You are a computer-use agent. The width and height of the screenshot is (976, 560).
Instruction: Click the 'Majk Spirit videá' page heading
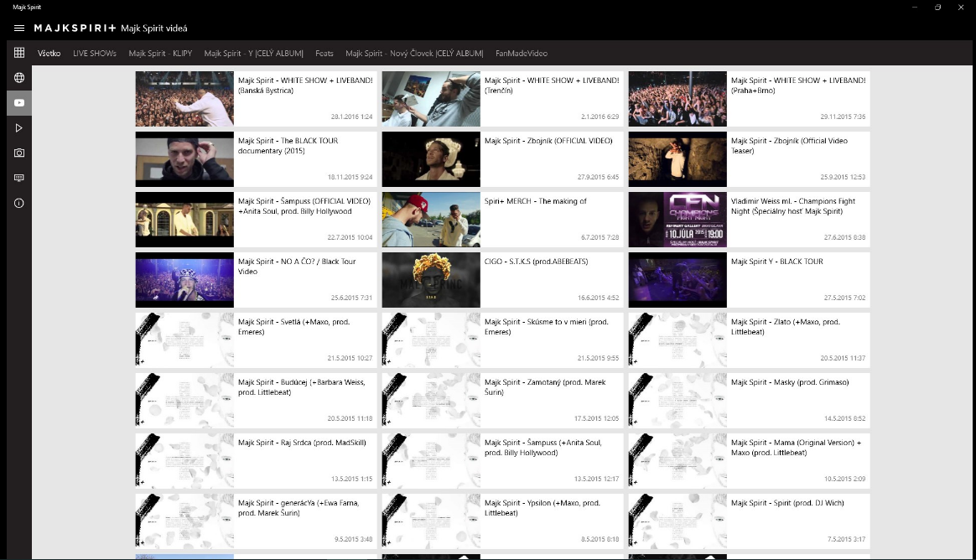(153, 28)
